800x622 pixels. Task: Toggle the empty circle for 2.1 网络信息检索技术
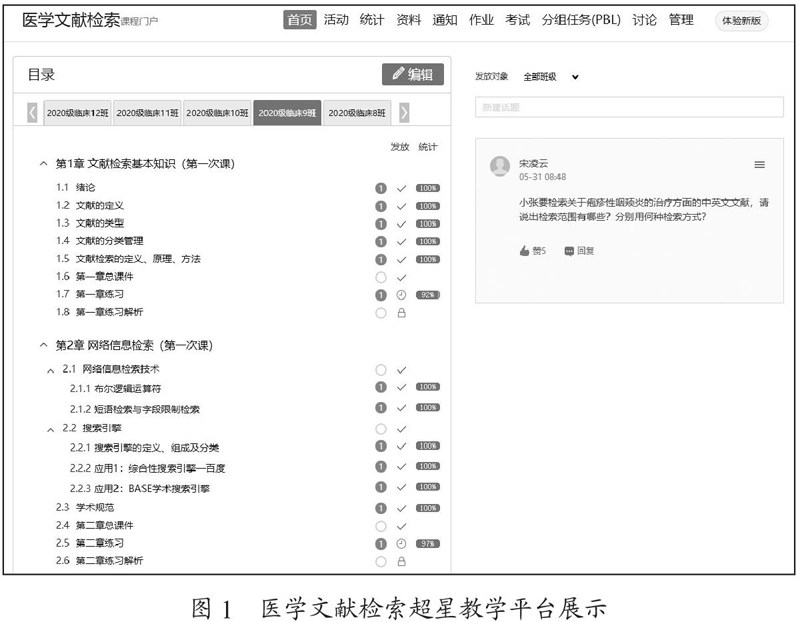coord(381,370)
